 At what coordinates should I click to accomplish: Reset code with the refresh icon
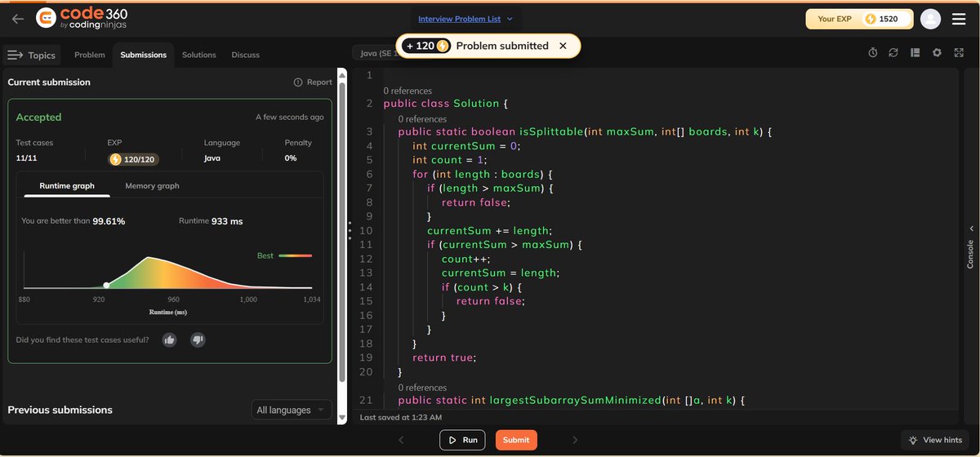(893, 53)
